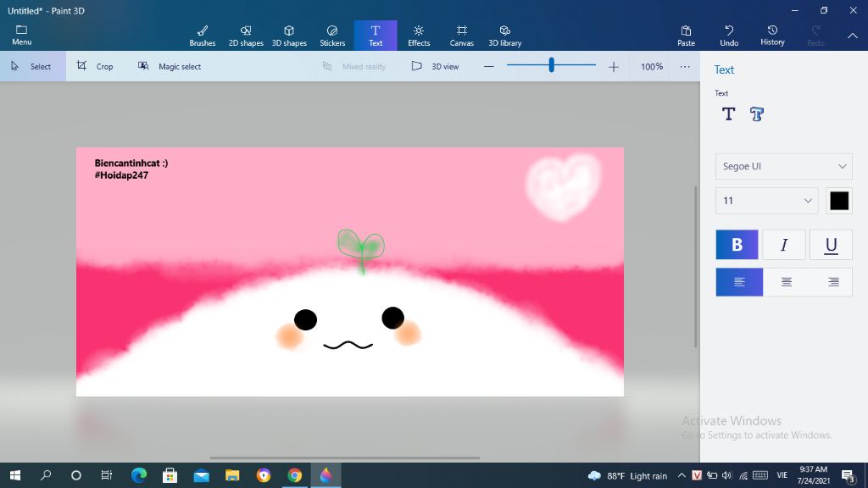Screen dimensions: 868x488
Task: Open the Stickers panel
Action: pyautogui.click(x=332, y=36)
